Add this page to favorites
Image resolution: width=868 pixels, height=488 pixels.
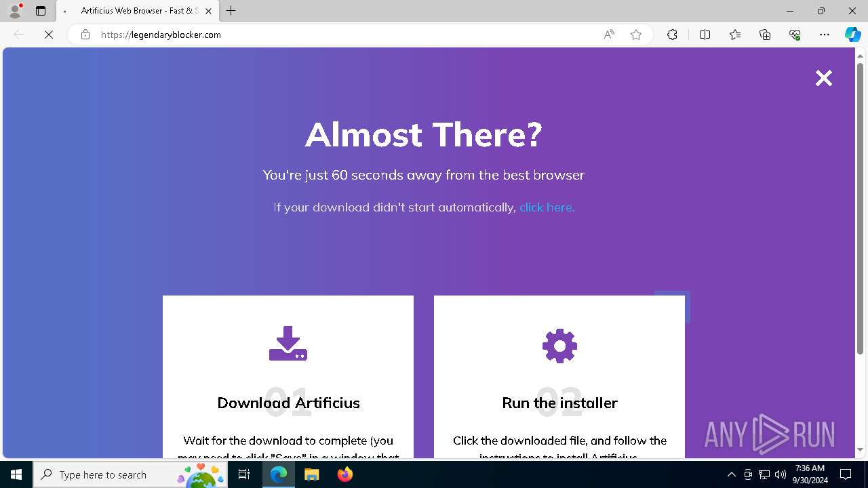636,35
